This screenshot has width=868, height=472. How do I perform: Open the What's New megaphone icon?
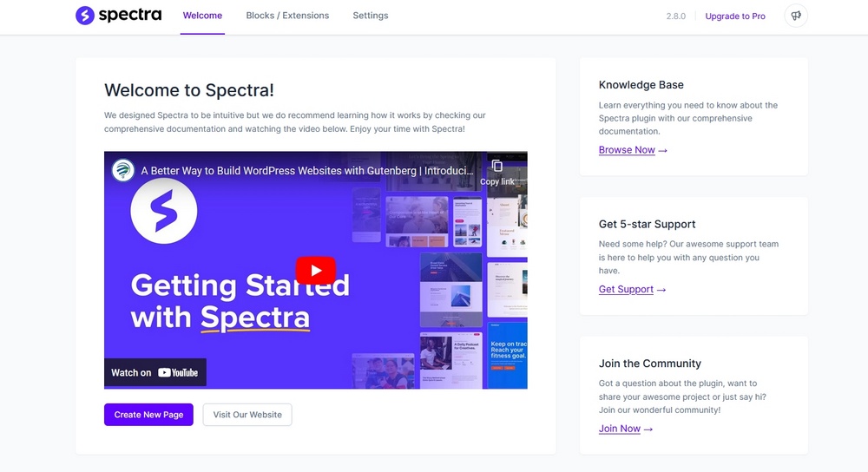795,16
